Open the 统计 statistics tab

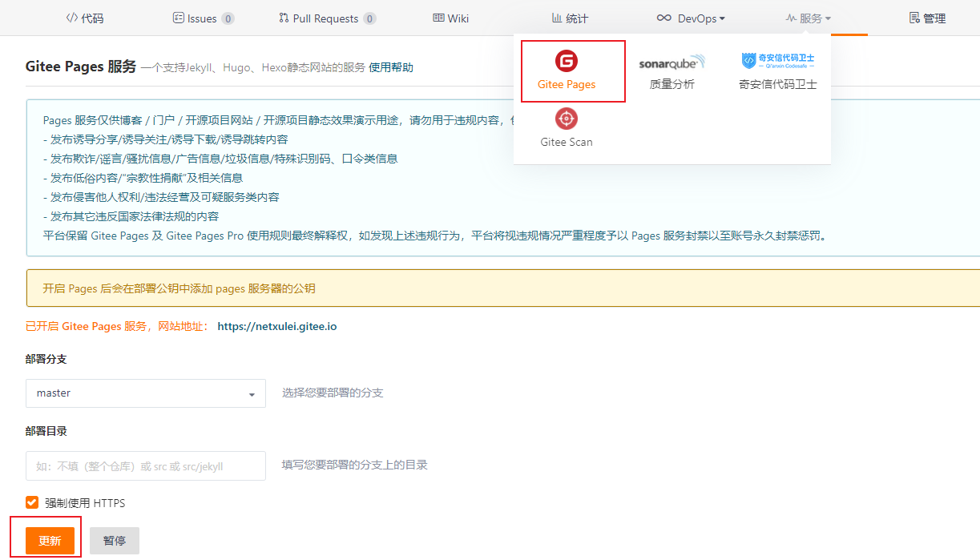570,18
